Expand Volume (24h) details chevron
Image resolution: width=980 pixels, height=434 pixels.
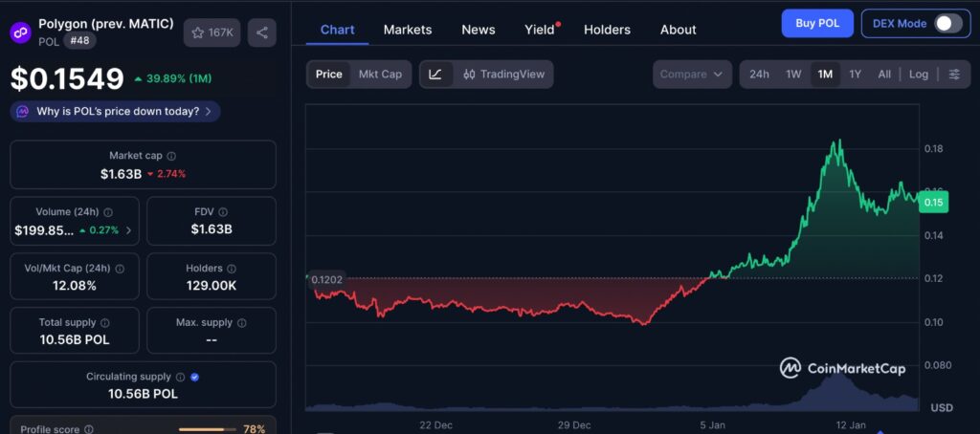coord(129,230)
